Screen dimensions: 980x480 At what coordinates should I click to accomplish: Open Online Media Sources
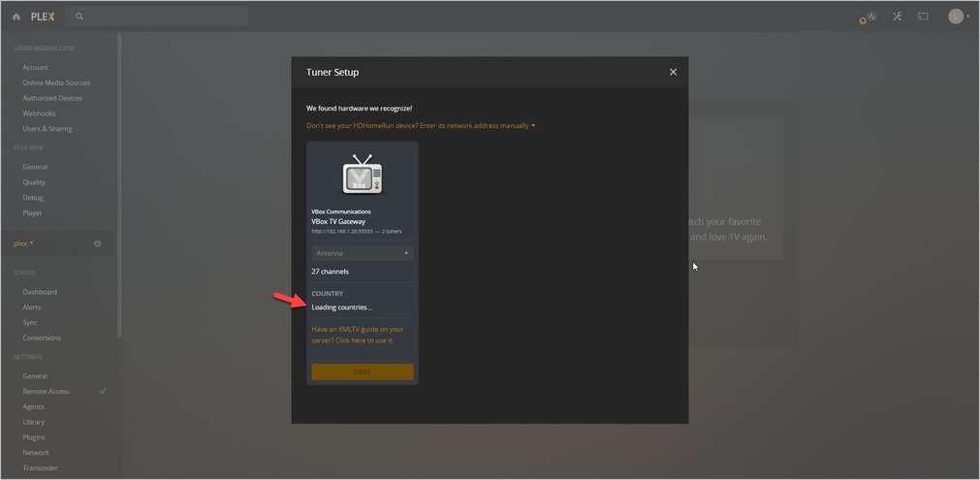coord(56,82)
